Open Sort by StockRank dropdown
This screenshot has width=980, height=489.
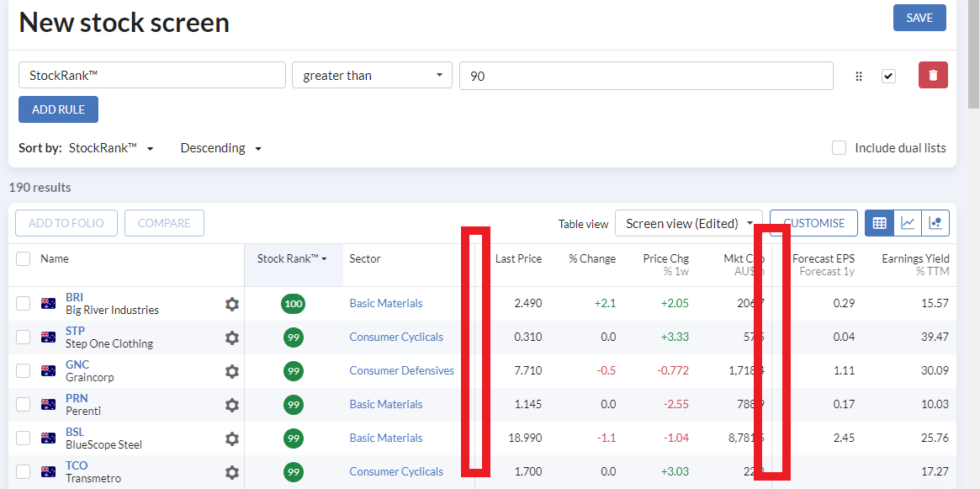111,148
